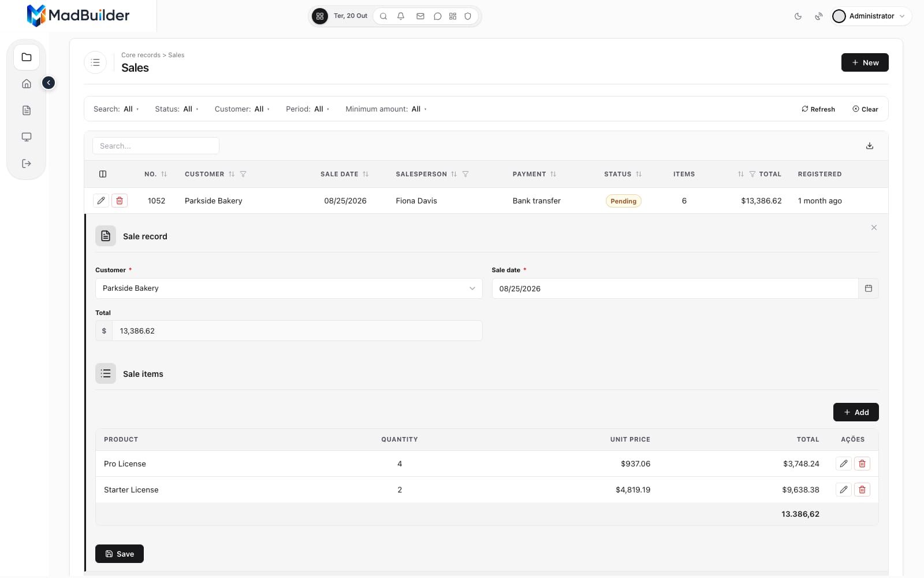Screen dimensions: 924x578
Task: Open the column visibility toggle icon
Action: point(103,174)
